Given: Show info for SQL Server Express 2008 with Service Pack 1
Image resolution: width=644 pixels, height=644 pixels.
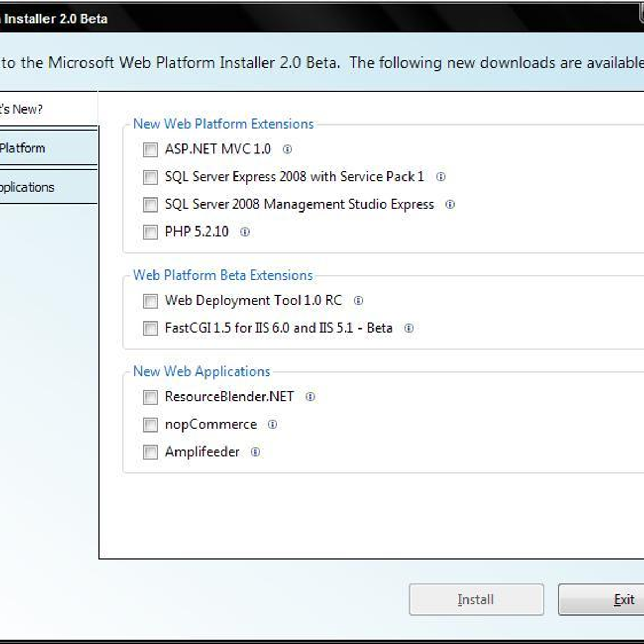Looking at the screenshot, I should 441,177.
